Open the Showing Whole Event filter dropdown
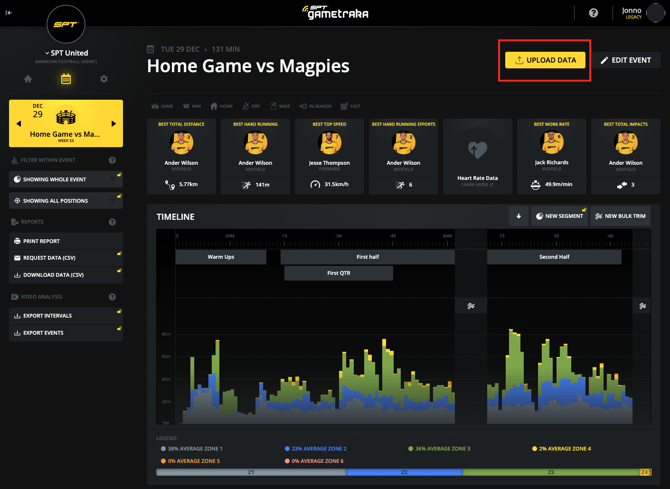This screenshot has width=670, height=489. pyautogui.click(x=66, y=180)
